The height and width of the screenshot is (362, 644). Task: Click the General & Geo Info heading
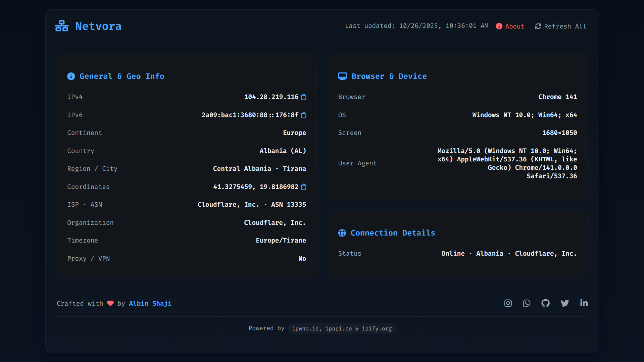pos(121,76)
